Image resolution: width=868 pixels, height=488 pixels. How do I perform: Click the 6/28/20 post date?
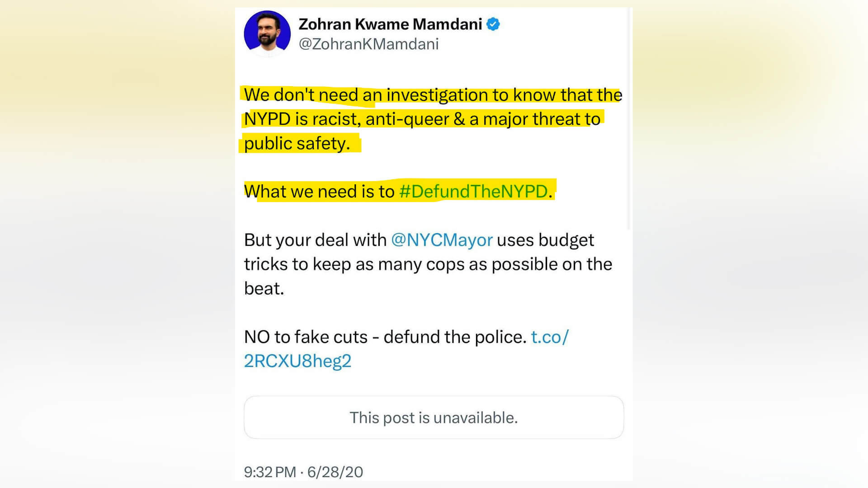(335, 472)
